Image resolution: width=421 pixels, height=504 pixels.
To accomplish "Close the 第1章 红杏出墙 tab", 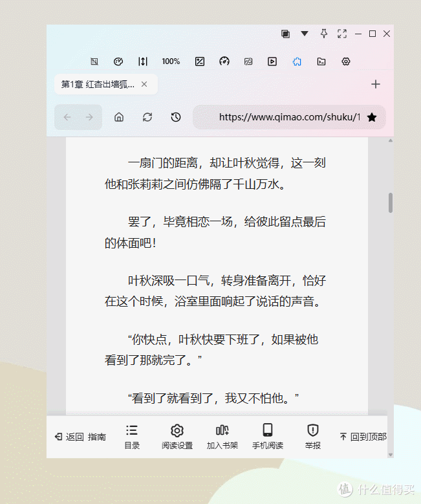I will [144, 84].
